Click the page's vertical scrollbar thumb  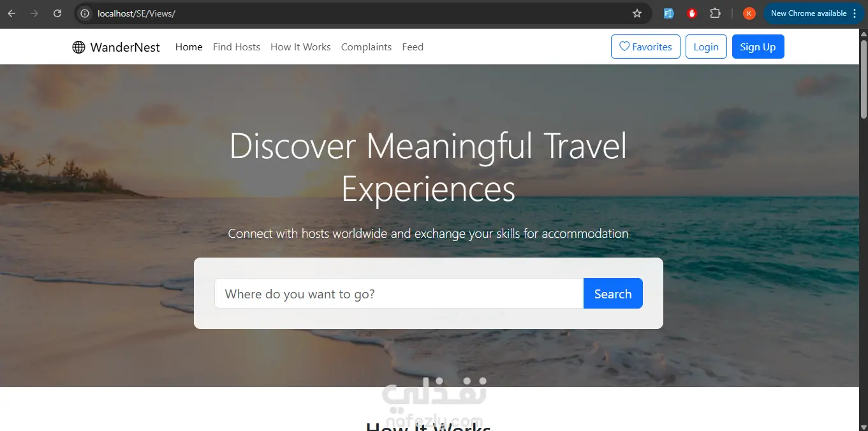click(864, 78)
